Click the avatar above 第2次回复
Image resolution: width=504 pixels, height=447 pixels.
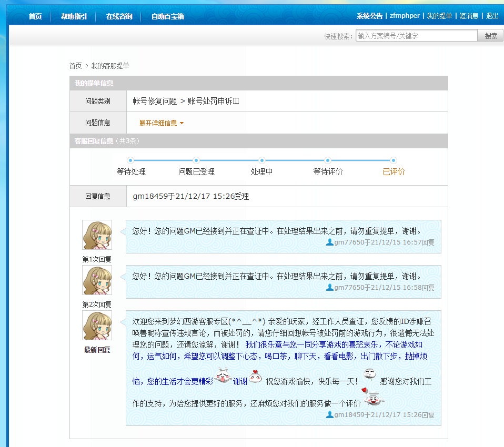(x=97, y=280)
